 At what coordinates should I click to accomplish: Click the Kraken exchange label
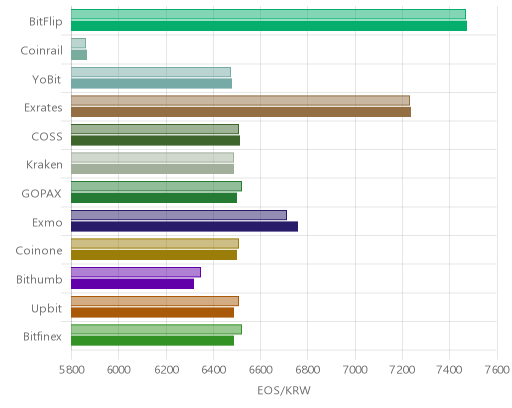point(44,164)
